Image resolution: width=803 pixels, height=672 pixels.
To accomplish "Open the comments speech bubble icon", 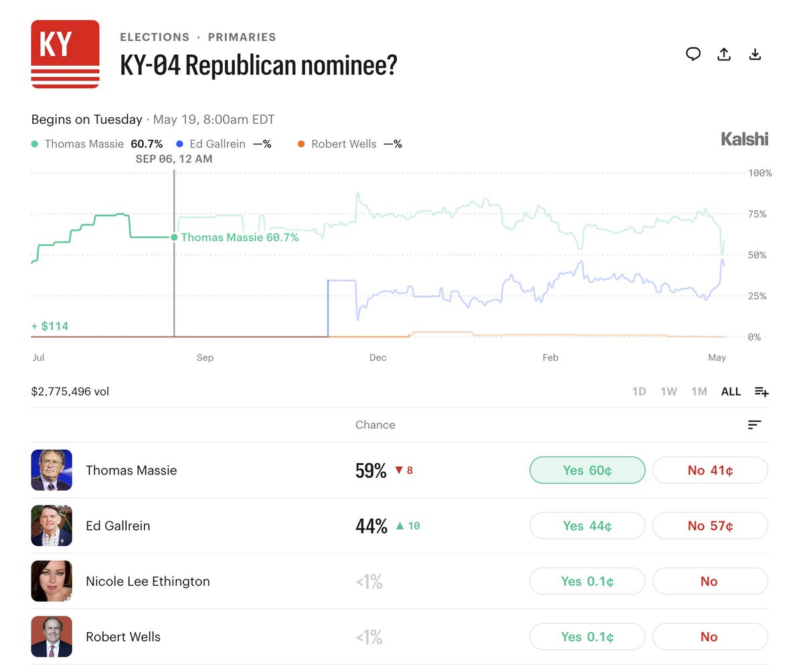I will [x=693, y=54].
